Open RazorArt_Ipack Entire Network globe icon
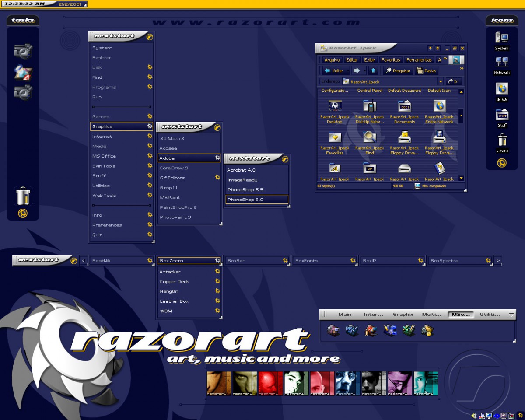Image resolution: width=525 pixels, height=420 pixels. [x=439, y=106]
